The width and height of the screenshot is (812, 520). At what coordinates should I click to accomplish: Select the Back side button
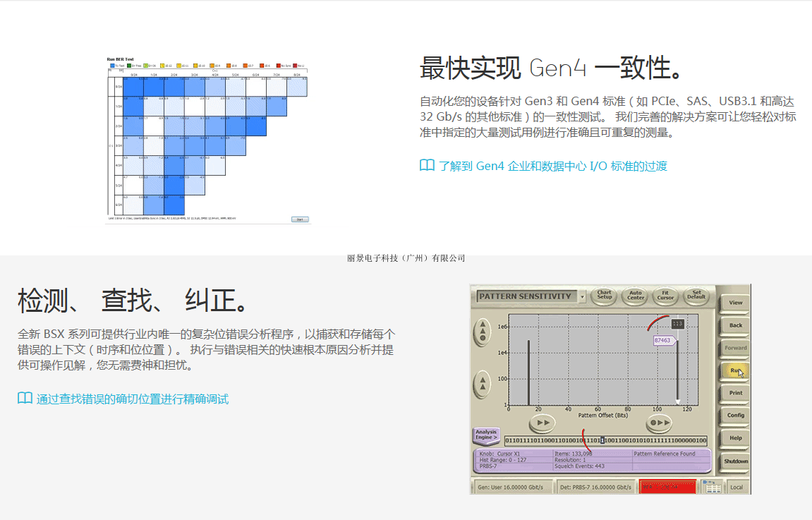tap(735, 325)
